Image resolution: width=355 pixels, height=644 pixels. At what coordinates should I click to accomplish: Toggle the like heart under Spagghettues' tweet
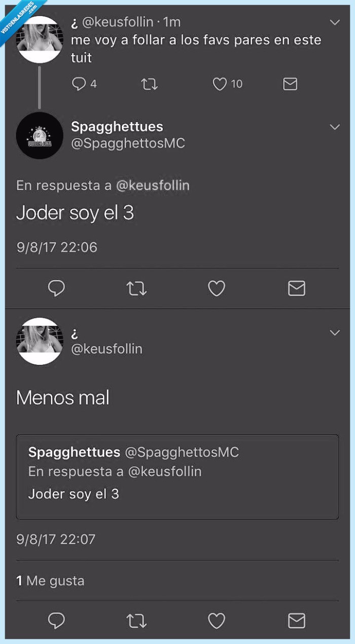pyautogui.click(x=216, y=288)
